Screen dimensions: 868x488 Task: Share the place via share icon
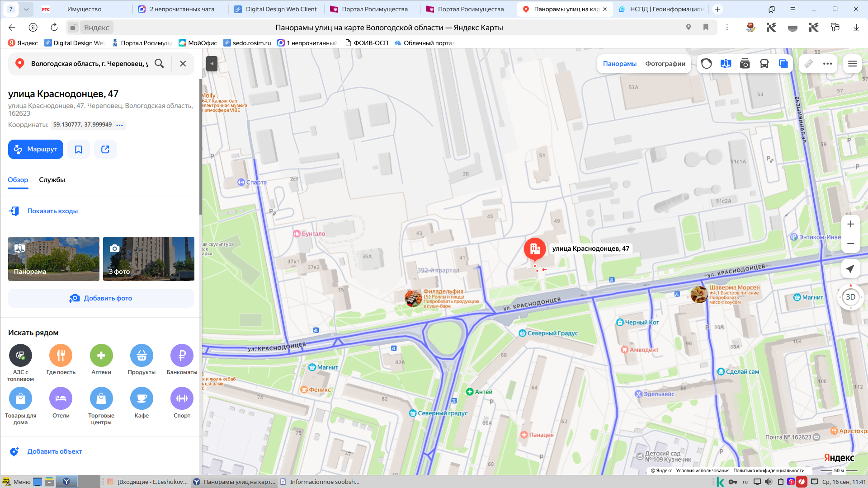[x=105, y=149]
